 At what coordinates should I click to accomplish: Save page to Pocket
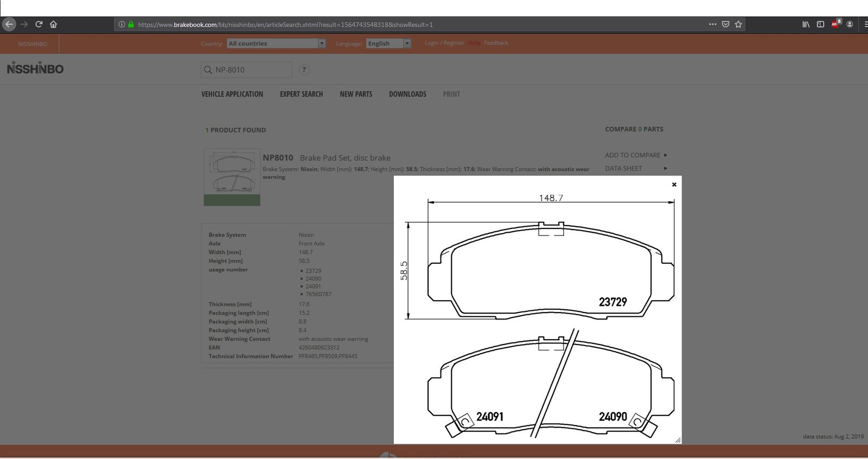pyautogui.click(x=725, y=24)
